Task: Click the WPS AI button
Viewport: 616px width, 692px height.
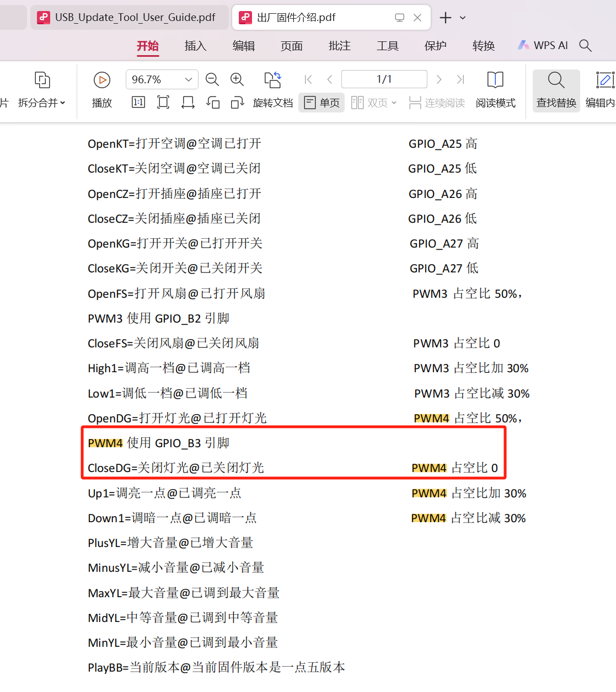Action: pyautogui.click(x=543, y=46)
